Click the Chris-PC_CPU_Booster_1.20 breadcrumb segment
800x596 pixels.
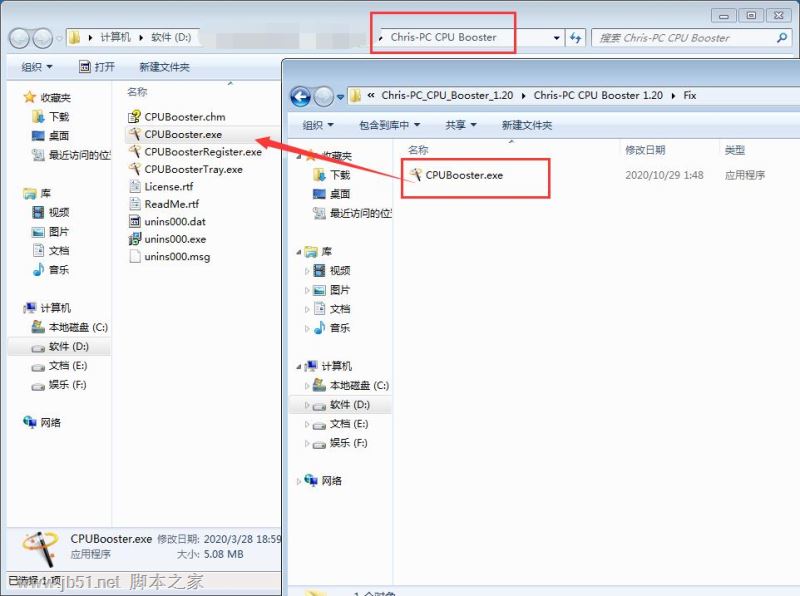pos(447,95)
